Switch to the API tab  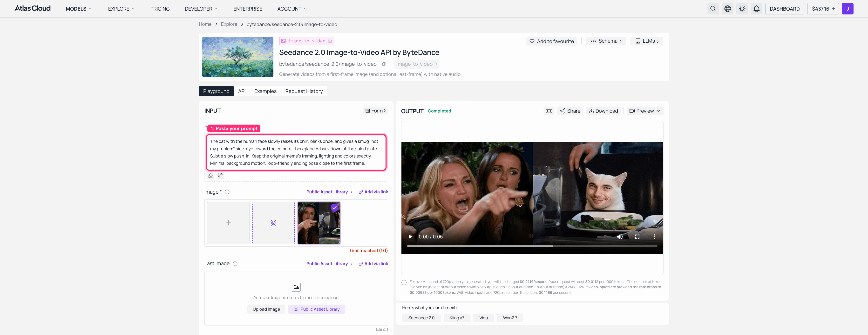[242, 91]
